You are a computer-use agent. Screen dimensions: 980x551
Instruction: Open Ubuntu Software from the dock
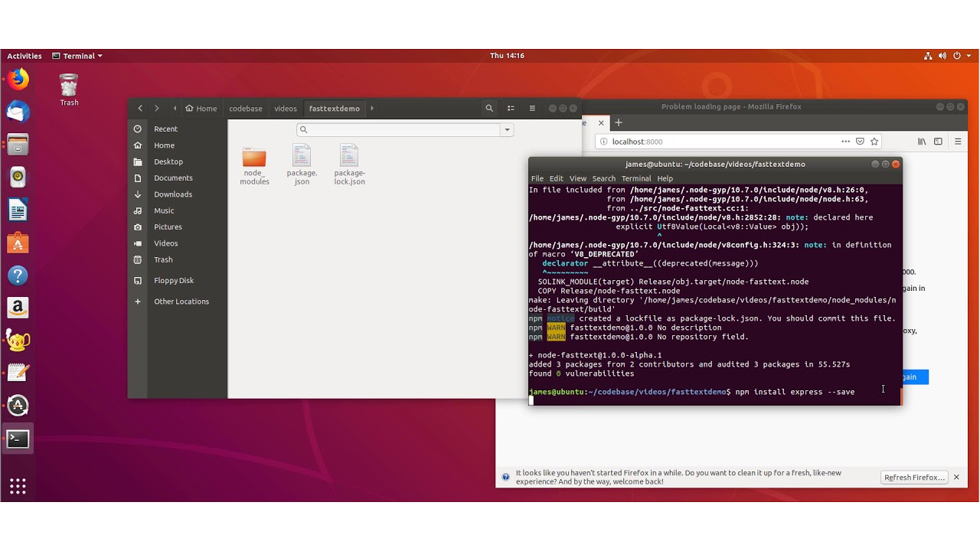coord(18,243)
